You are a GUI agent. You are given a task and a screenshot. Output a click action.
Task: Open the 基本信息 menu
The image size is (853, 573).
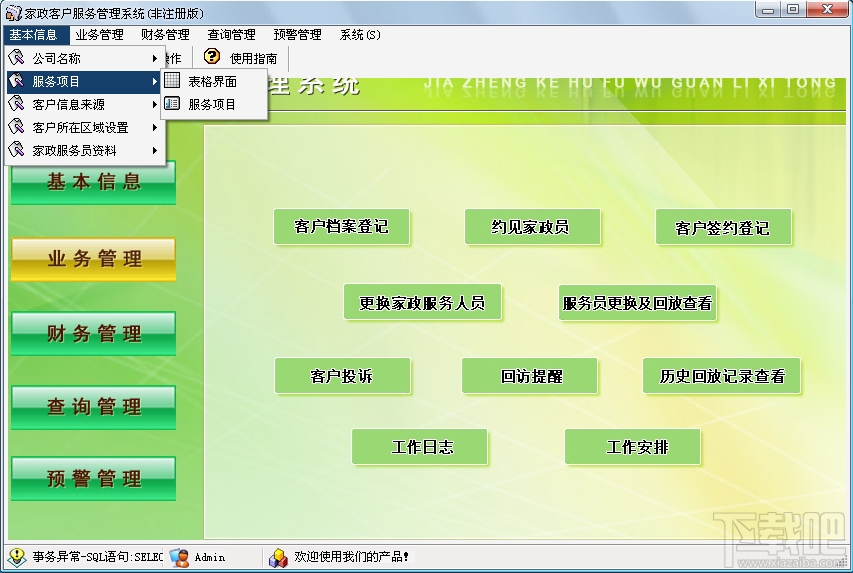tap(34, 35)
